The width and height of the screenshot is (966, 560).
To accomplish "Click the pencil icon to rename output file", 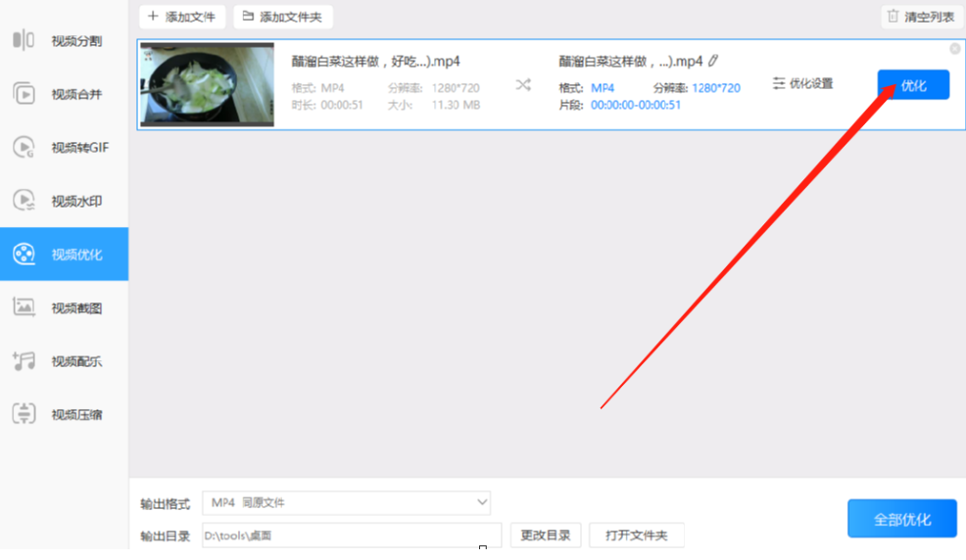I will tap(713, 61).
